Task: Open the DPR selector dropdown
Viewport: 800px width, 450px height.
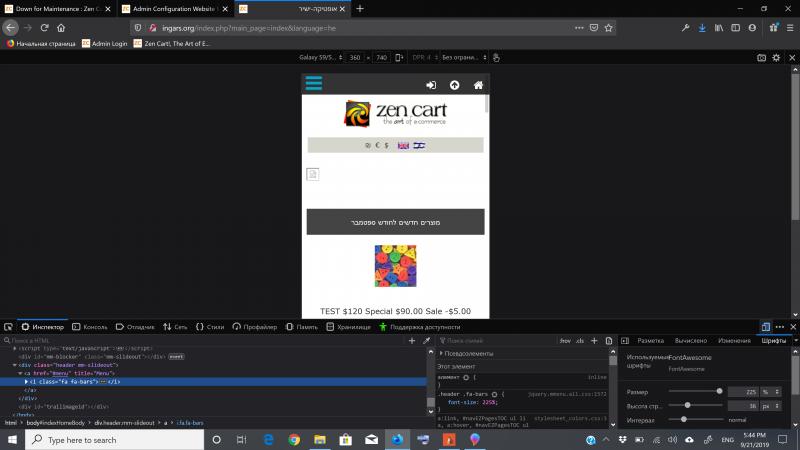Action: click(424, 58)
